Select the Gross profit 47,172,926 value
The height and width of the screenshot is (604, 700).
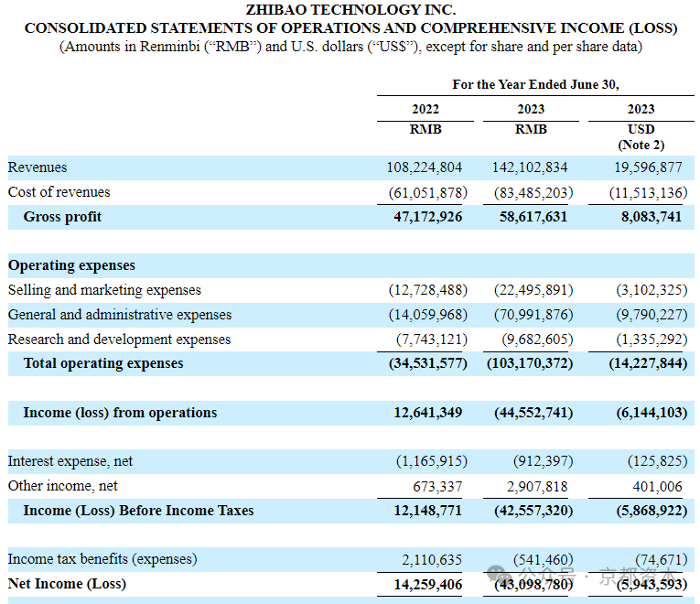[427, 217]
